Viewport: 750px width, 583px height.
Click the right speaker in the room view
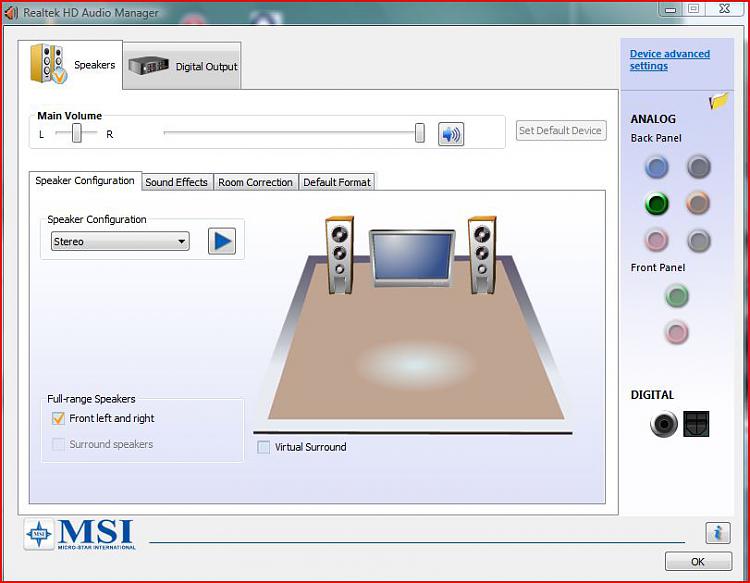click(482, 254)
